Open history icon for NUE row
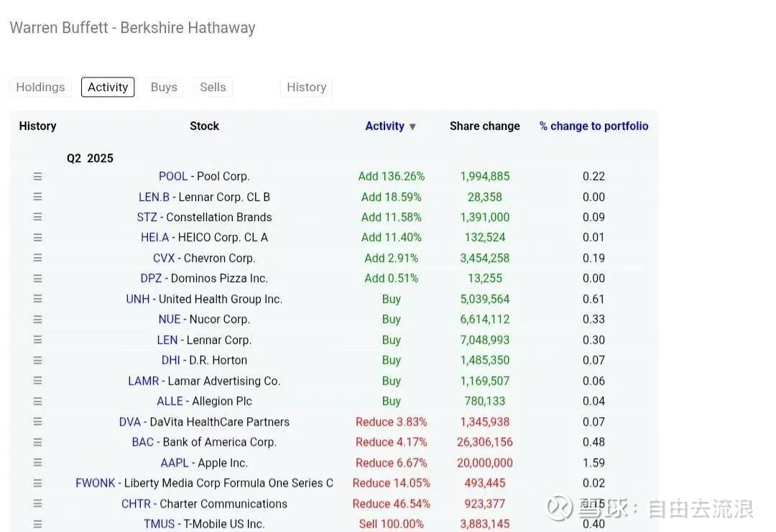The width and height of the screenshot is (776, 532). [37, 319]
